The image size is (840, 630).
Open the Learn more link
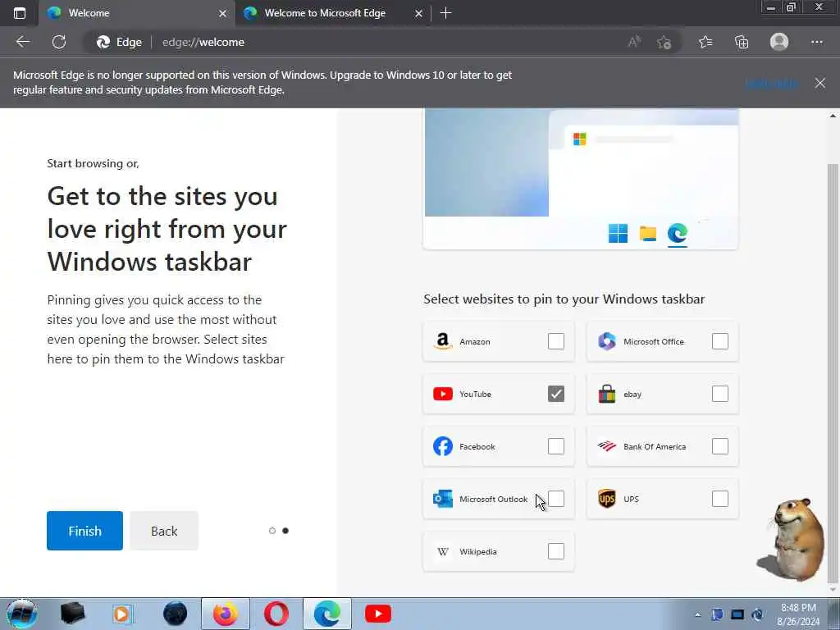point(772,83)
